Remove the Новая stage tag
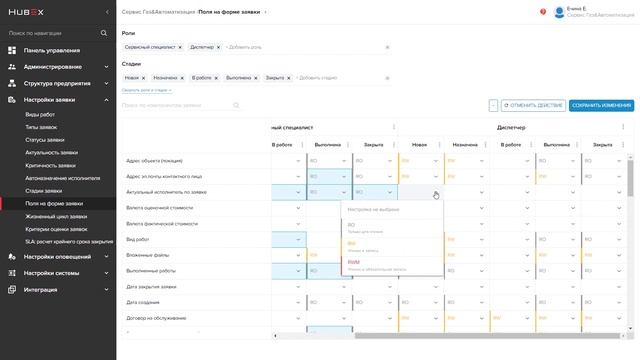640x360 pixels. tap(143, 78)
